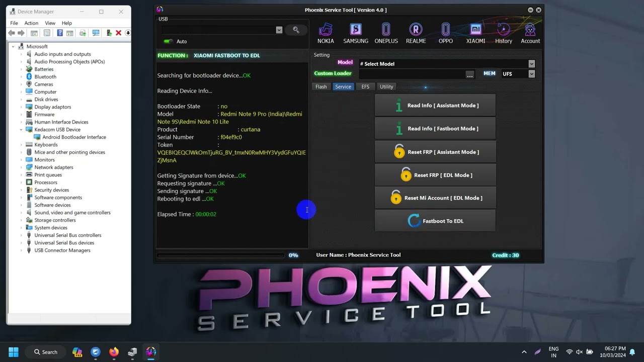The image size is (644, 362).
Task: Collapse the Microsoft root node
Action: pos(14,47)
